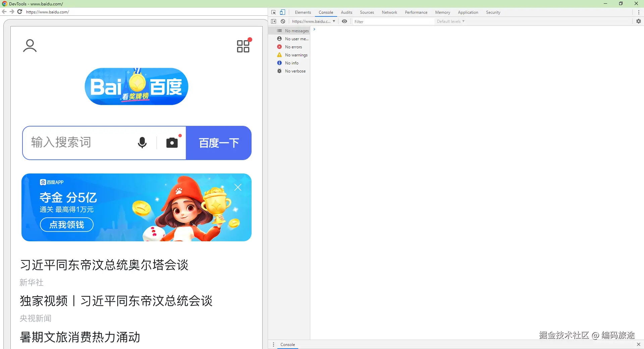Select the No warnings filter
Viewport: 644px width, 349px height.
[289, 55]
